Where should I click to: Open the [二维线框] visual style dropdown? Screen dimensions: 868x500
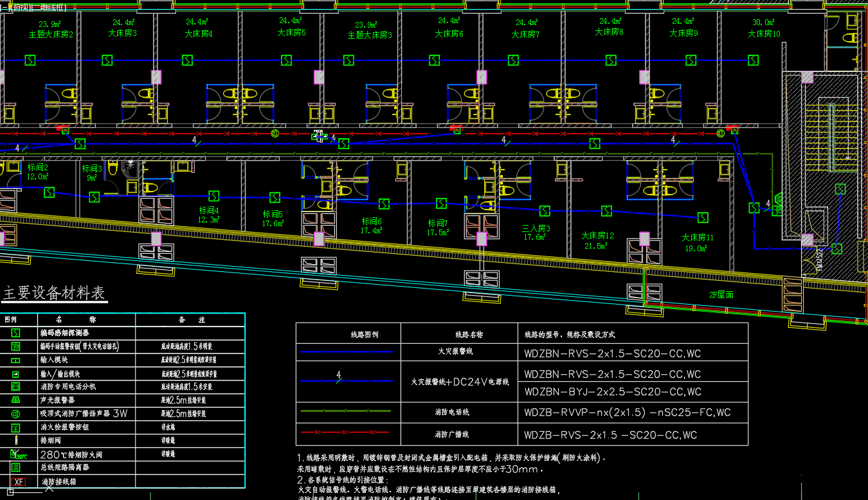pos(47,6)
